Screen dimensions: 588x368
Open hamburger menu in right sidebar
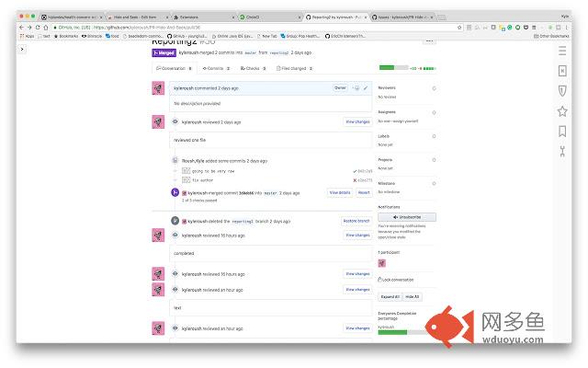pos(562,51)
